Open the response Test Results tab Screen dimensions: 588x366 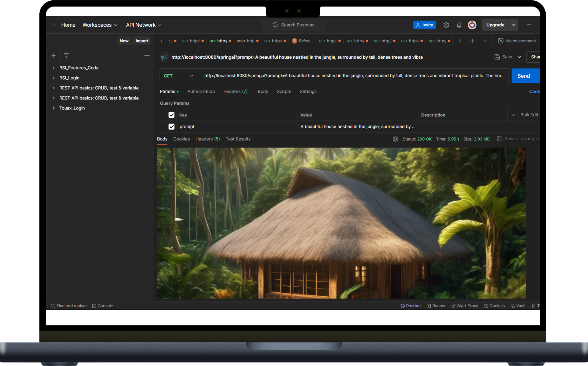click(238, 139)
